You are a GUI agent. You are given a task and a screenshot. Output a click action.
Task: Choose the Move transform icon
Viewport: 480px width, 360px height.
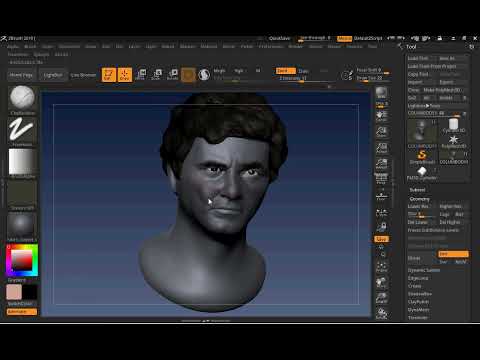pos(141,75)
